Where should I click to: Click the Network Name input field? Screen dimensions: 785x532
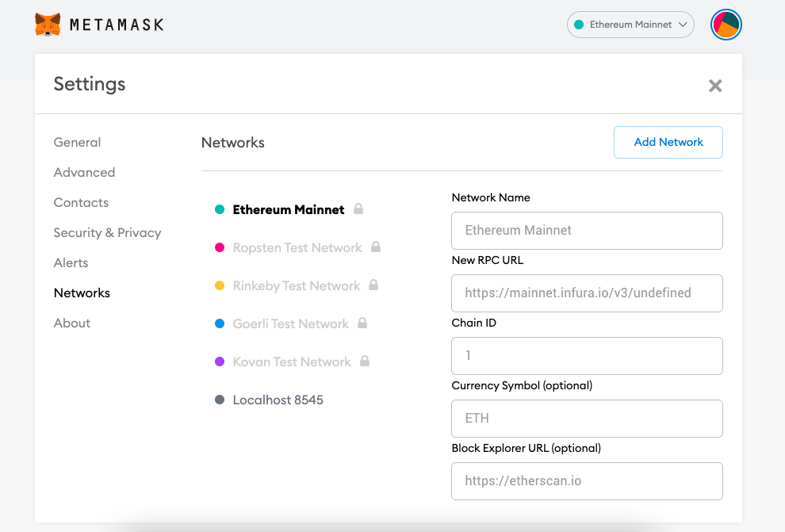(587, 230)
